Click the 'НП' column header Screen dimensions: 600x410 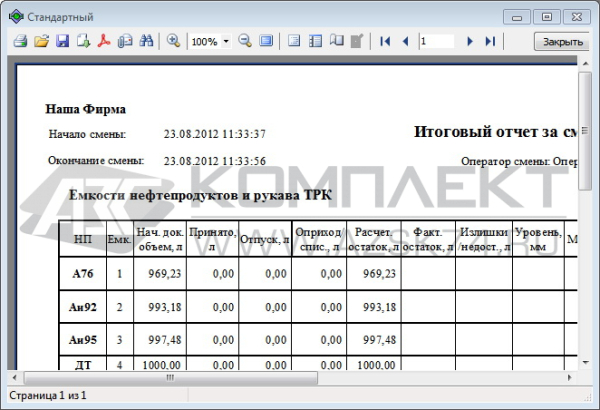coord(83,239)
